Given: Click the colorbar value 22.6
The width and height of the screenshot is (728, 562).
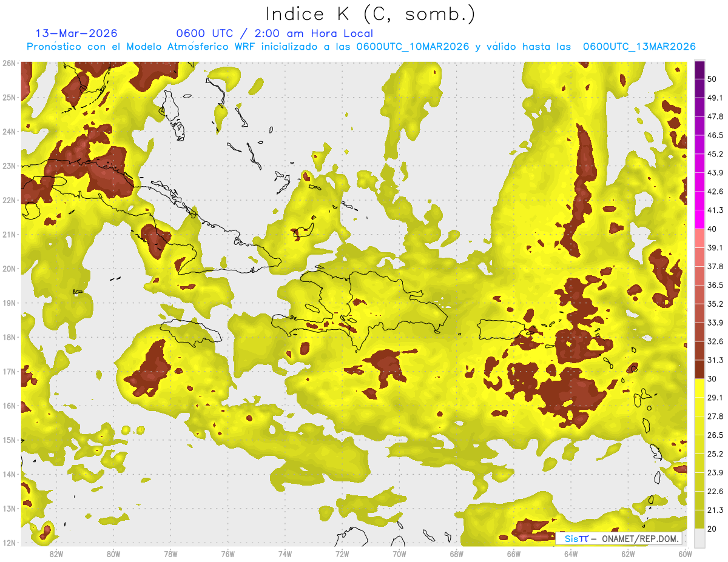Looking at the screenshot, I should click(715, 492).
